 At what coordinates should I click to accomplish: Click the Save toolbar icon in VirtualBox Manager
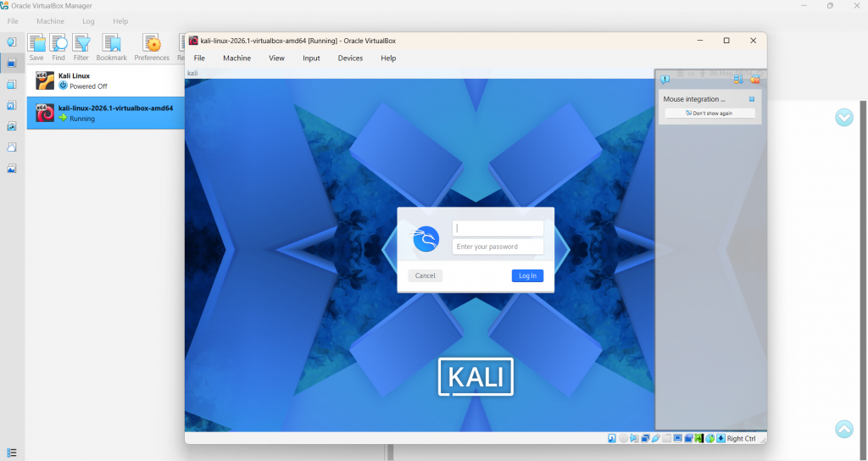[36, 43]
